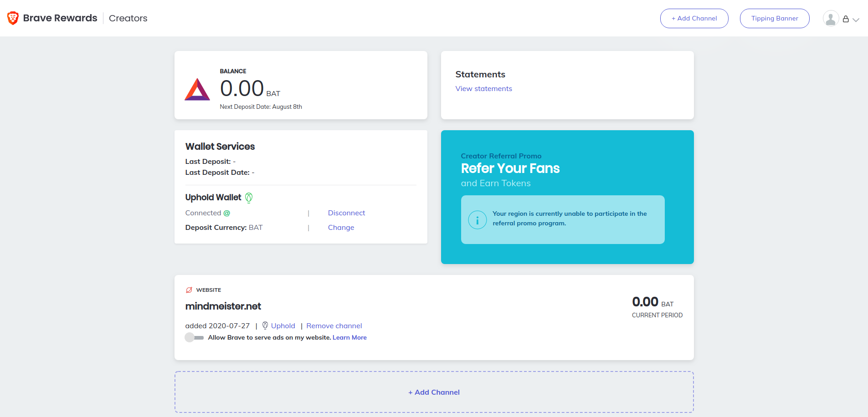Click the Creator Referral Promo label

[x=501, y=156]
